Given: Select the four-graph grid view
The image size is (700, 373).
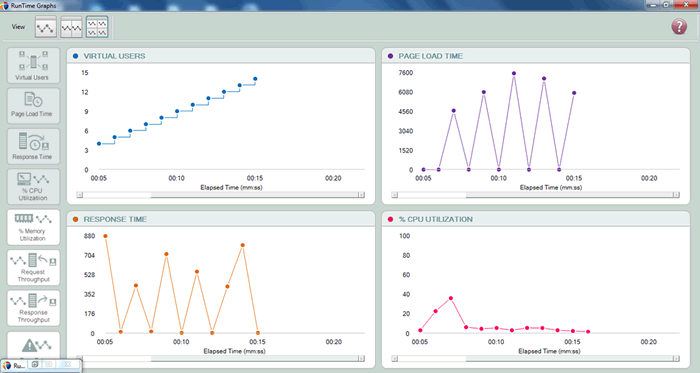Looking at the screenshot, I should point(97,27).
